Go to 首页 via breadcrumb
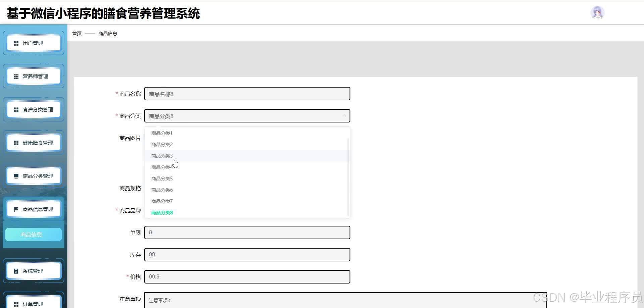Image resolution: width=644 pixels, height=308 pixels. coord(77,34)
